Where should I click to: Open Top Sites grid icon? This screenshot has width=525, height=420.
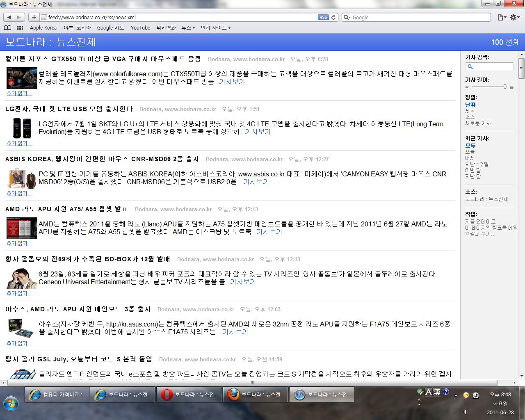[x=20, y=28]
